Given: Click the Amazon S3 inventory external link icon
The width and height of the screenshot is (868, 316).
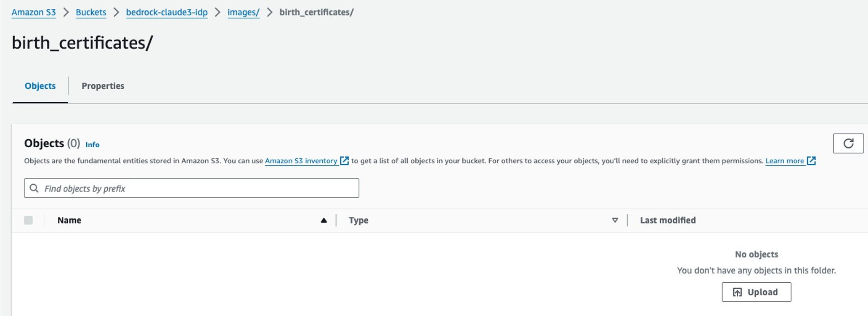Looking at the screenshot, I should [344, 161].
